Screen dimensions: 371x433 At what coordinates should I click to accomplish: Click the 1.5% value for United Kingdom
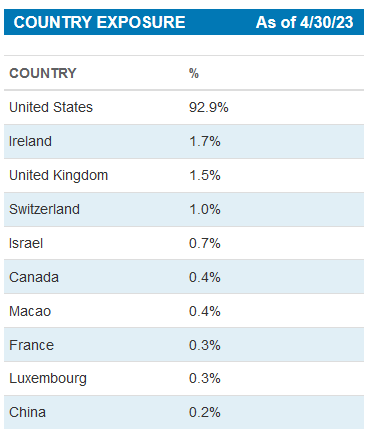pos(205,175)
